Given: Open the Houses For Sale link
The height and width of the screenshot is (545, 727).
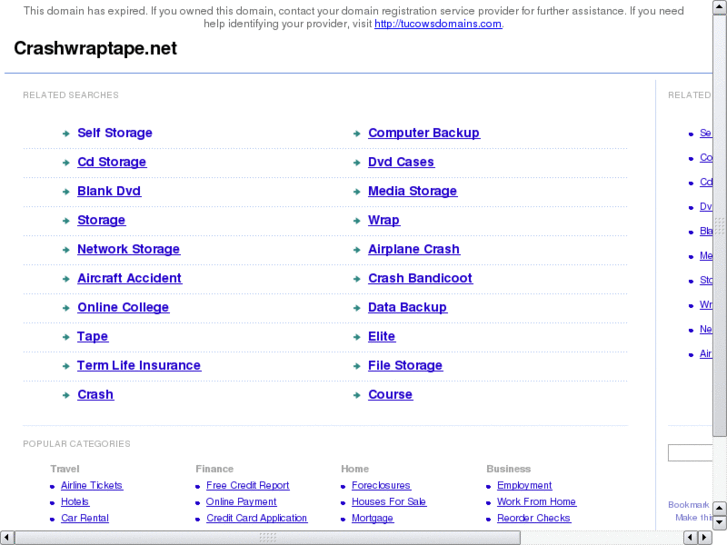Looking at the screenshot, I should click(x=389, y=502).
